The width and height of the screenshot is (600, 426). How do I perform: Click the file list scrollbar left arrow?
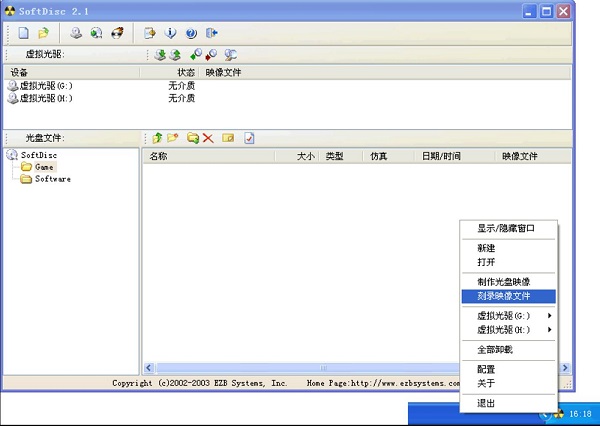click(149, 368)
